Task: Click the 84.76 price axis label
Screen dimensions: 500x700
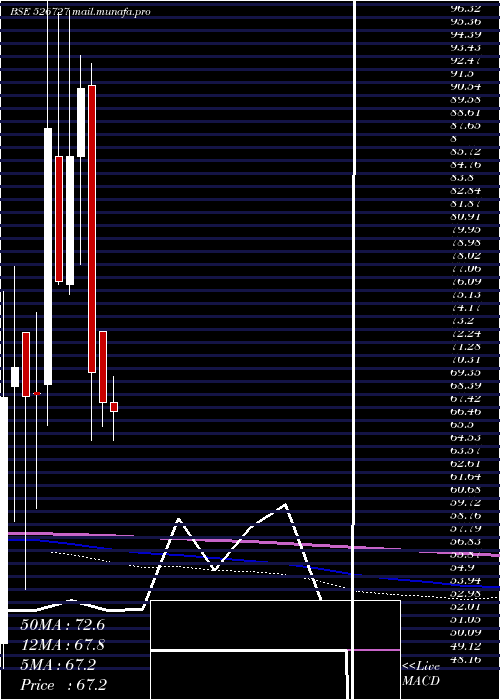Action: 465,165
